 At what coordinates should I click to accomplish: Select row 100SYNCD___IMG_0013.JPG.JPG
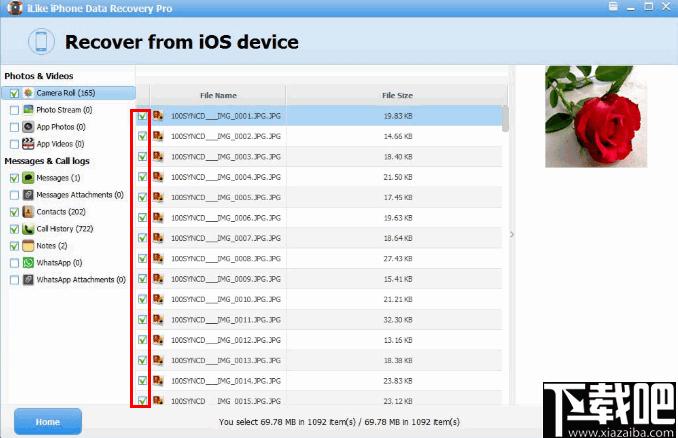point(319,360)
